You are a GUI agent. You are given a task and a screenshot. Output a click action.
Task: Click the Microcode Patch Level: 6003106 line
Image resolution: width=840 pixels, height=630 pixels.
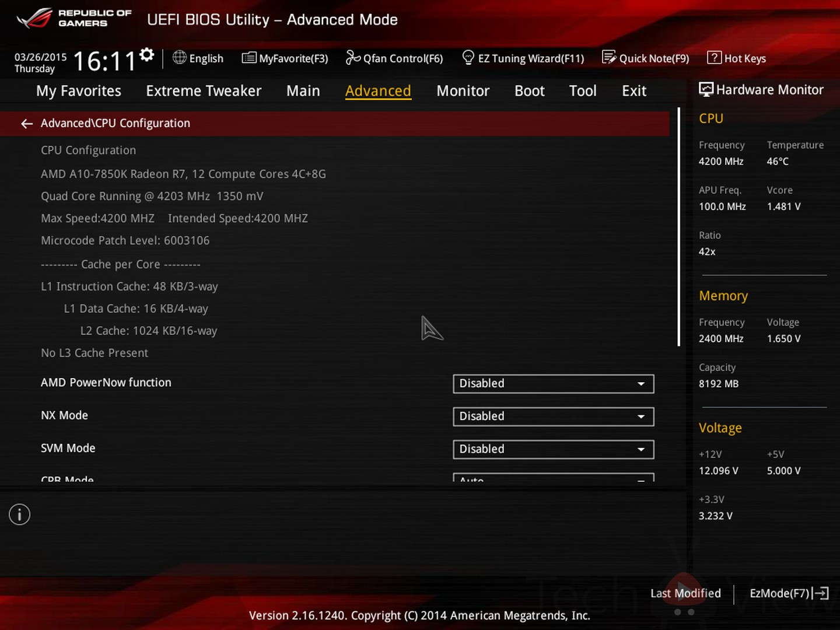[125, 240]
